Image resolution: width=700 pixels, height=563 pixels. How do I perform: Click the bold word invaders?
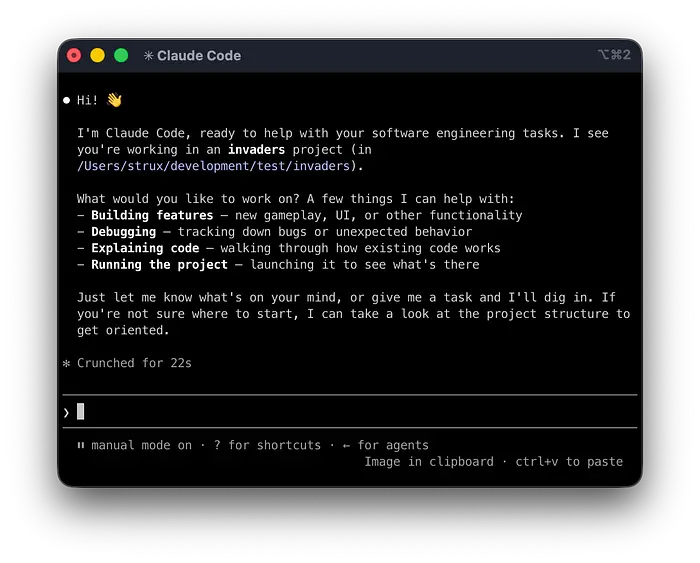[256, 149]
